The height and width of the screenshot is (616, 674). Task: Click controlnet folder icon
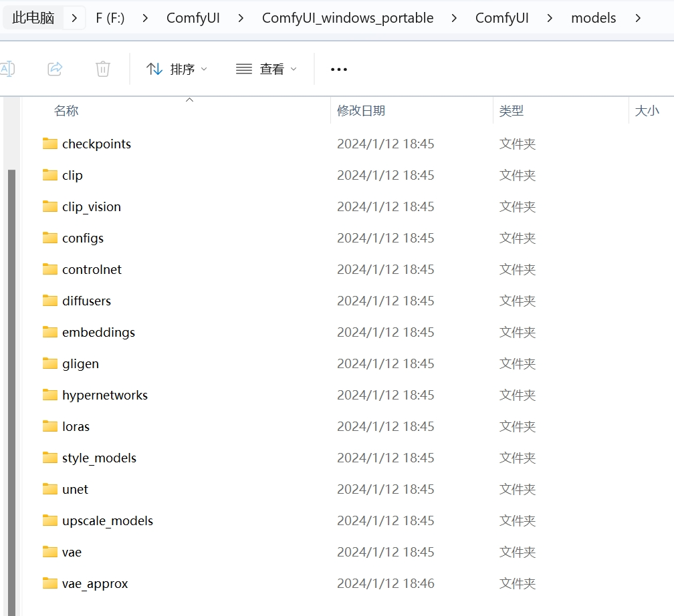click(x=50, y=269)
